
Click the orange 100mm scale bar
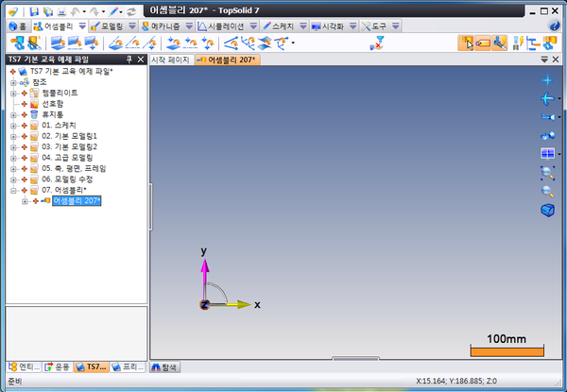(x=507, y=351)
